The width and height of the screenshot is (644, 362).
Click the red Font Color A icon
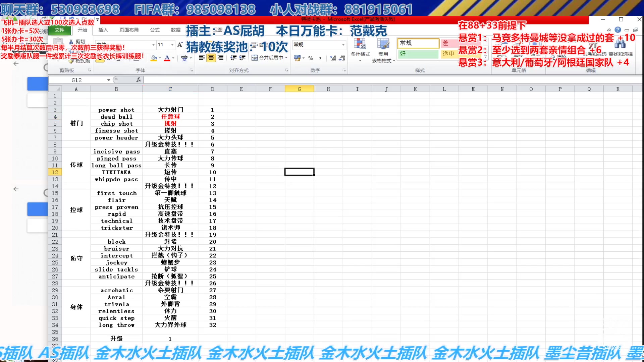(167, 58)
